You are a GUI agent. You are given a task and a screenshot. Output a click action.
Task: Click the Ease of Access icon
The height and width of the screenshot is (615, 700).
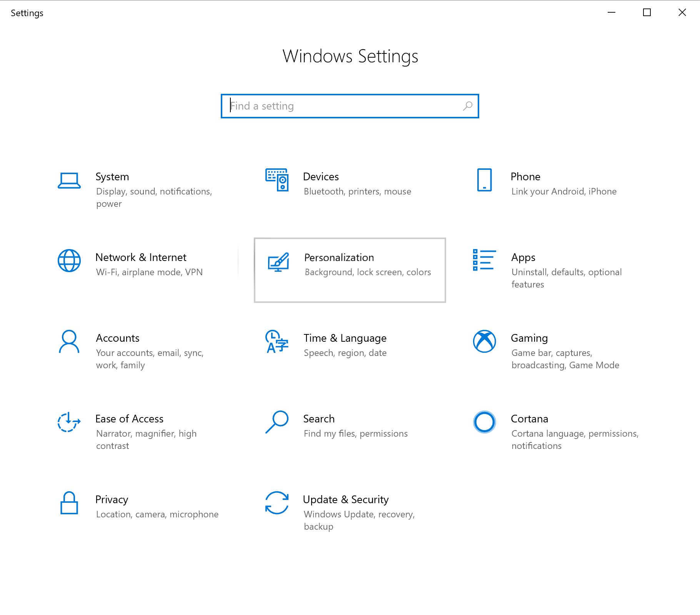click(69, 422)
